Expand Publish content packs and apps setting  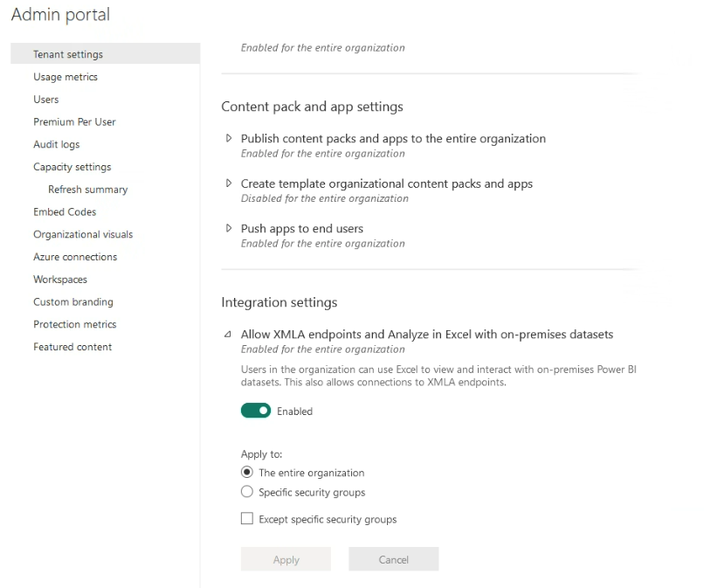tap(229, 138)
